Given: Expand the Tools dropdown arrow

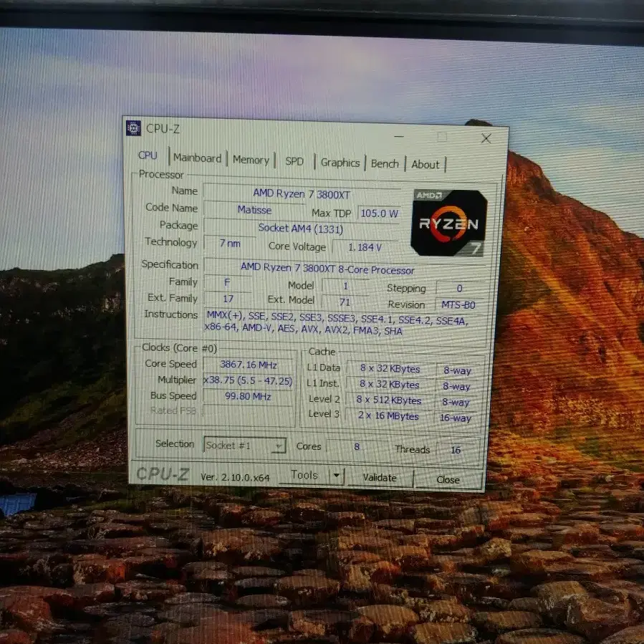Looking at the screenshot, I should tap(337, 476).
